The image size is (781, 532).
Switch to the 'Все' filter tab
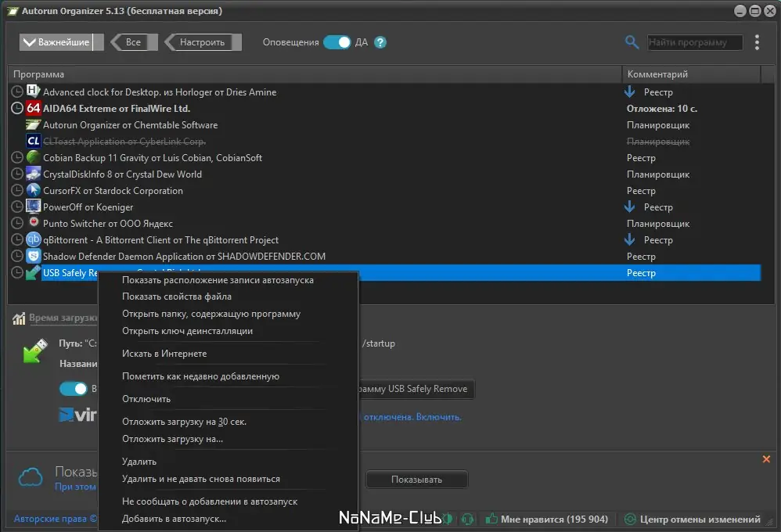coord(134,42)
